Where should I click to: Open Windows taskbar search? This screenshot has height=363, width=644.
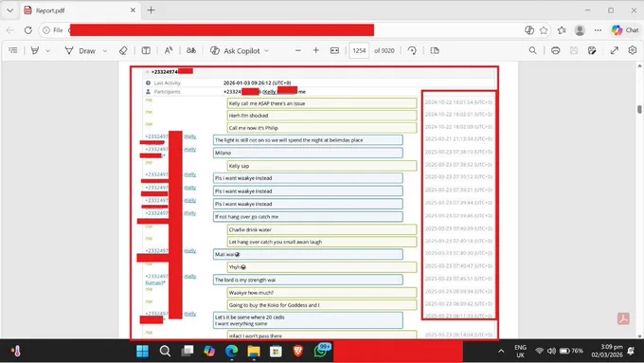(x=165, y=351)
